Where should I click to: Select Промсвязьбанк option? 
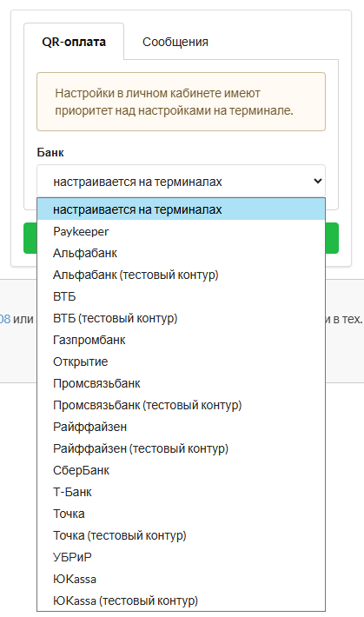click(181, 383)
